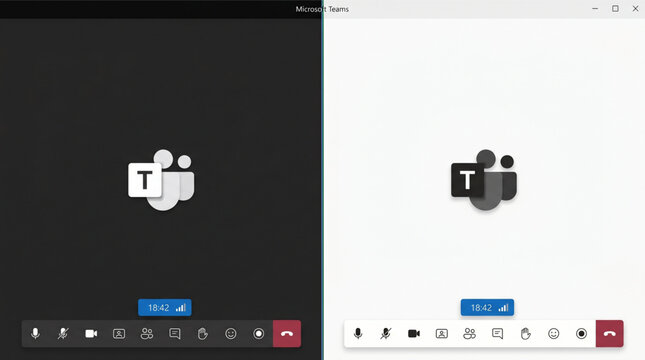Mute the microphone in the light toolbar

coord(386,334)
